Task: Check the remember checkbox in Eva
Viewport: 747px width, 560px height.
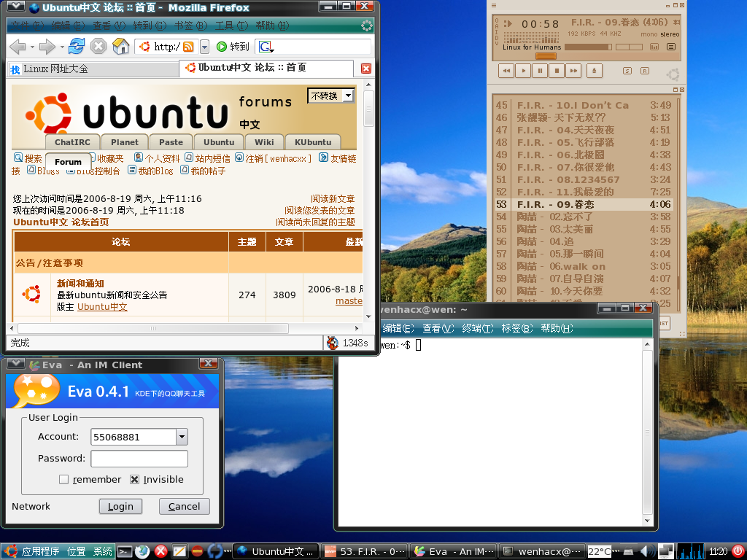Action: tap(63, 479)
